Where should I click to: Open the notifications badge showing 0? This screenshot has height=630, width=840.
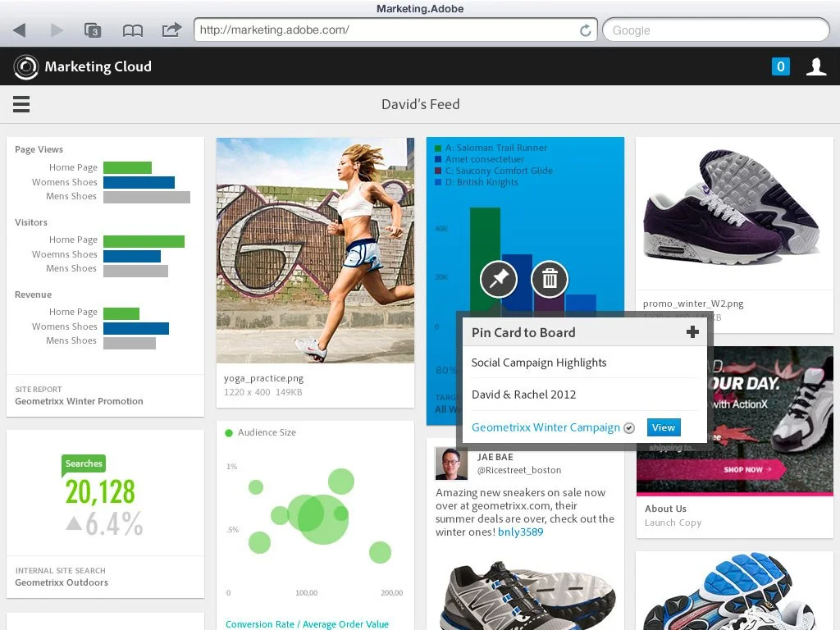click(781, 66)
